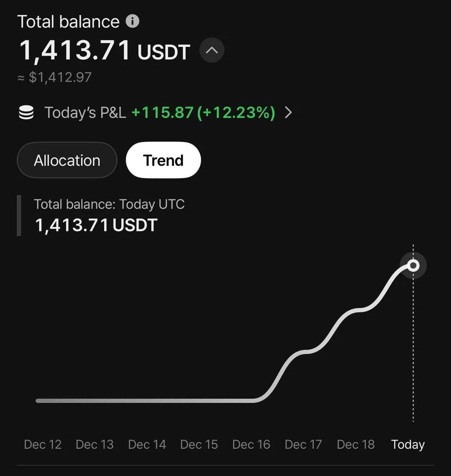Click the Dec 18 date label

(x=356, y=444)
